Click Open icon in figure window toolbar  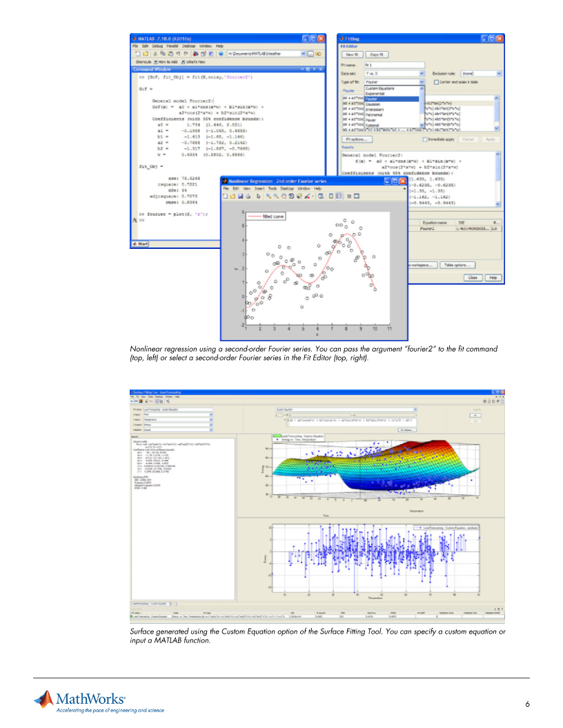[x=233, y=196]
